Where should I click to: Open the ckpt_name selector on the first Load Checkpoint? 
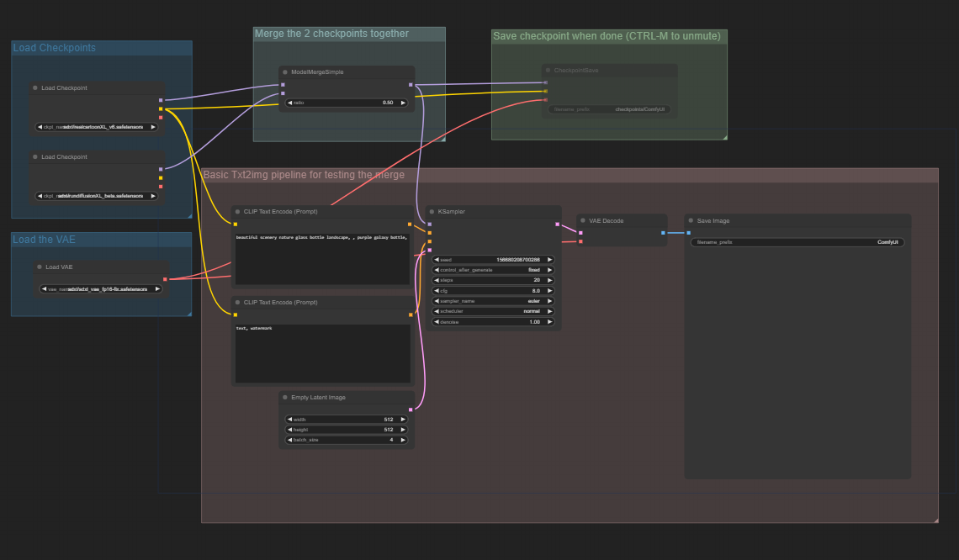click(x=95, y=127)
